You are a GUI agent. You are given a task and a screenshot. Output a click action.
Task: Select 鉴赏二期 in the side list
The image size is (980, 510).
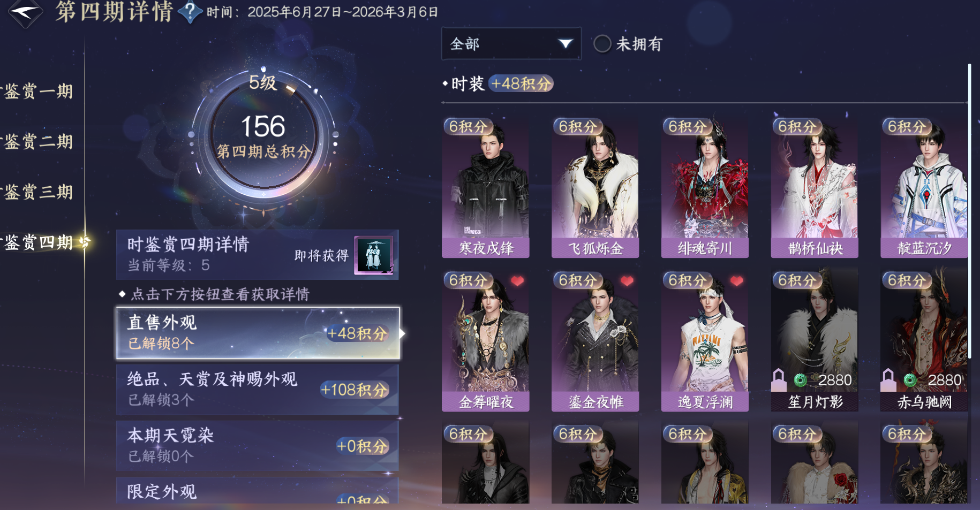coord(39,141)
